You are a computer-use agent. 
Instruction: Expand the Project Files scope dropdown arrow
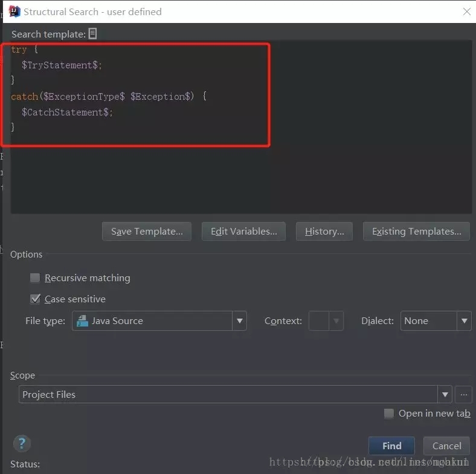point(445,394)
